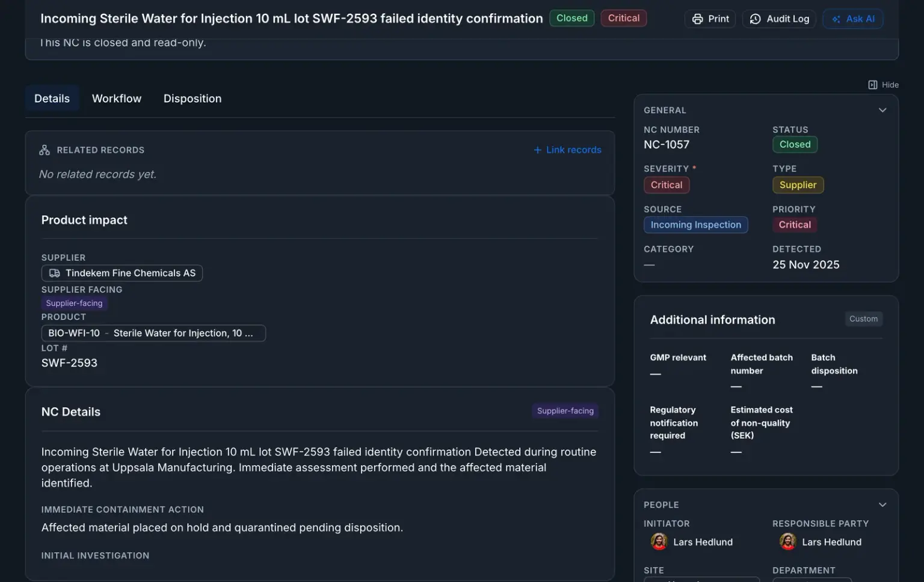Click Supplier-facing tag under Supplier Facing
The height and width of the screenshot is (582, 924).
pos(74,303)
